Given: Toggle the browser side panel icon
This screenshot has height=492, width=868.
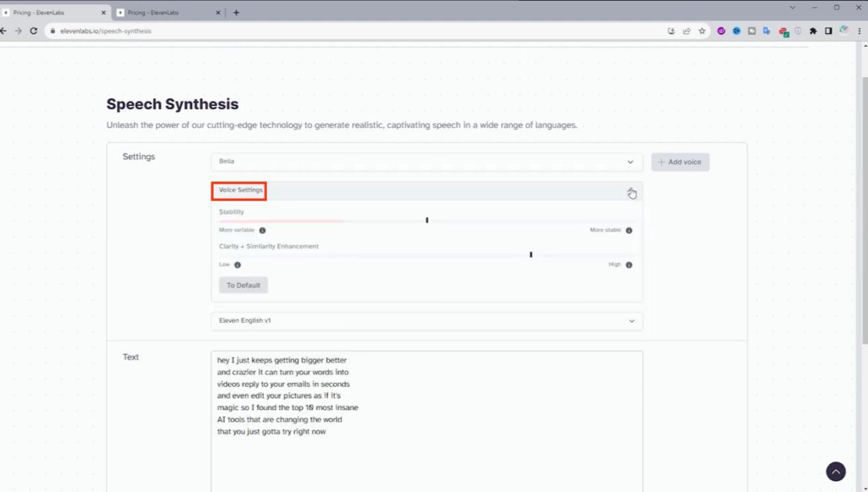Looking at the screenshot, I should pos(828,30).
